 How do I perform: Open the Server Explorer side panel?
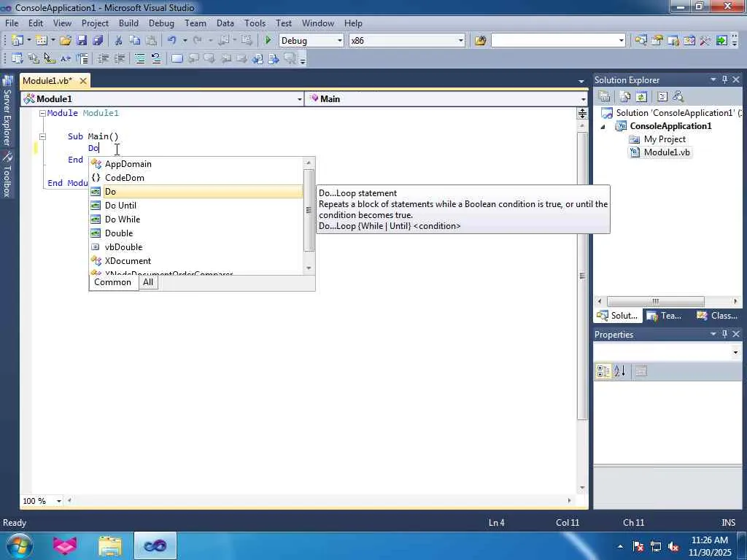click(7, 111)
